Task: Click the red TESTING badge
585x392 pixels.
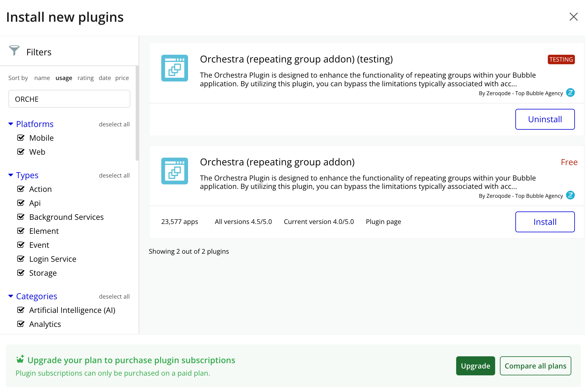Action: pos(561,59)
